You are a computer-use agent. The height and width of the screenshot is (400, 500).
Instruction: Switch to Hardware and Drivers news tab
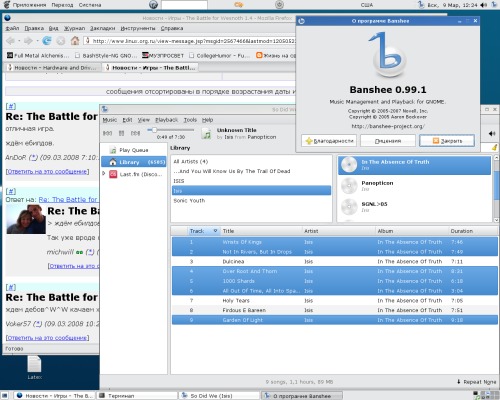coord(53,68)
